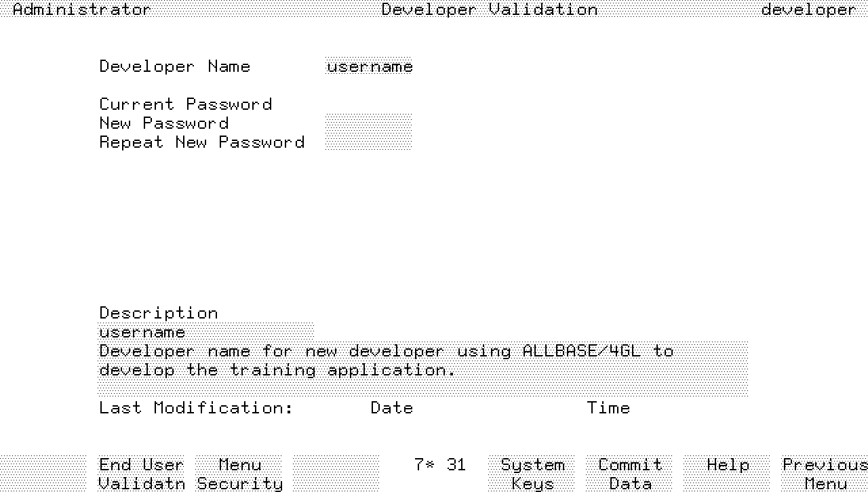The width and height of the screenshot is (868, 492).
Task: Select the System Keys function key
Action: (x=532, y=474)
